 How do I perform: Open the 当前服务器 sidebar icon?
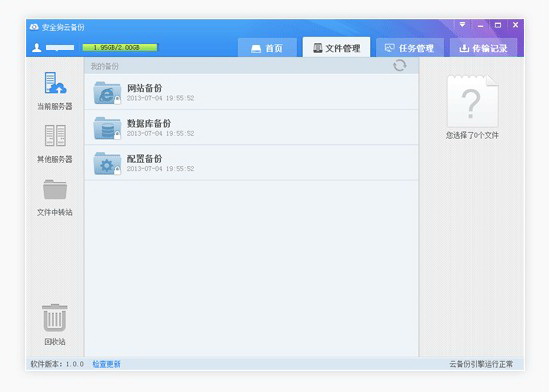(55, 83)
